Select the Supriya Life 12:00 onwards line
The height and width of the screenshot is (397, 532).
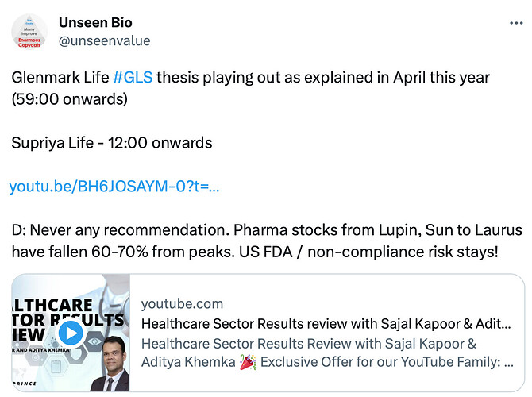click(112, 143)
